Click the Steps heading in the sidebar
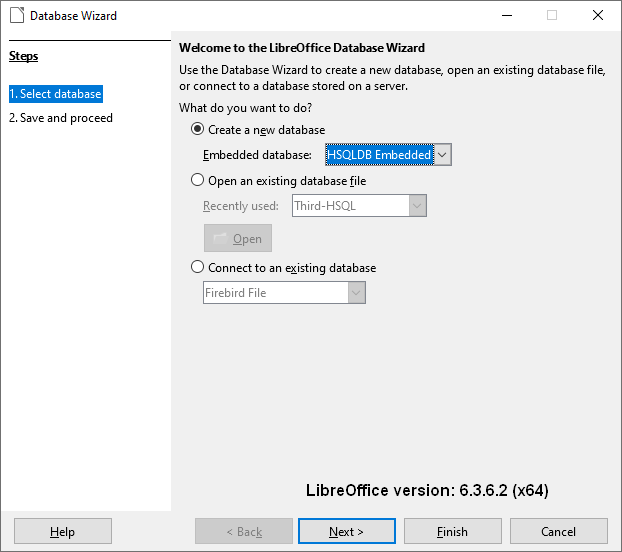Viewport: 622px width, 552px height. (23, 56)
